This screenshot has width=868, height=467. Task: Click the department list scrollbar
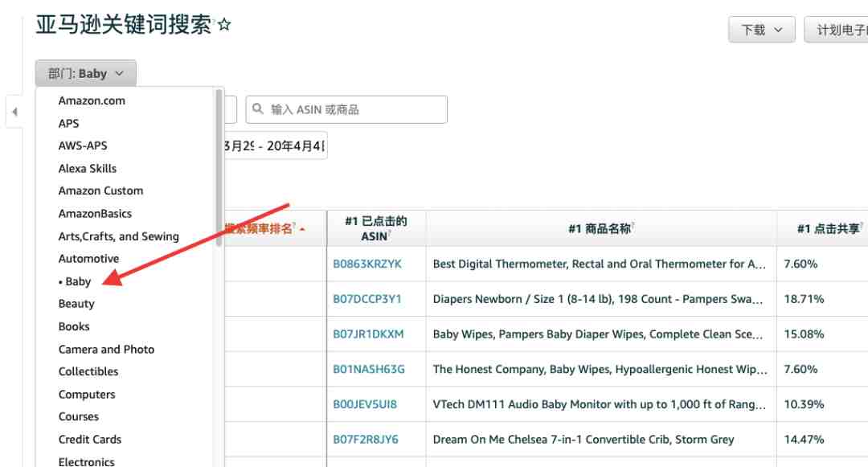219,168
